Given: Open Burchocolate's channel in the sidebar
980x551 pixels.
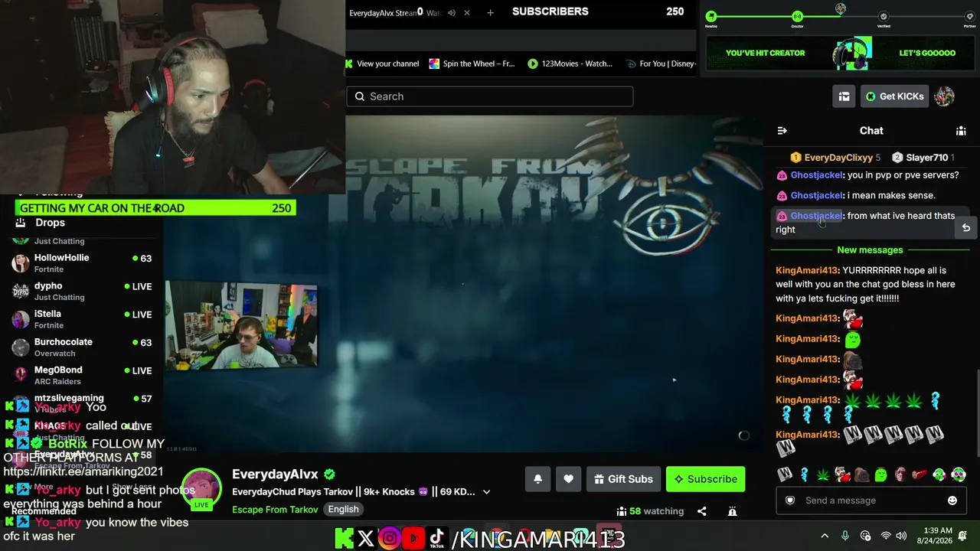Looking at the screenshot, I should point(83,347).
